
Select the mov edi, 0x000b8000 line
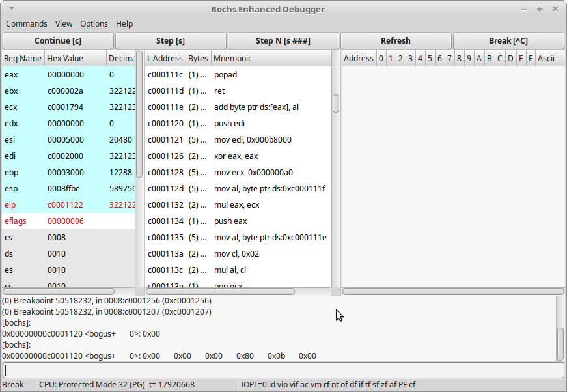point(238,139)
